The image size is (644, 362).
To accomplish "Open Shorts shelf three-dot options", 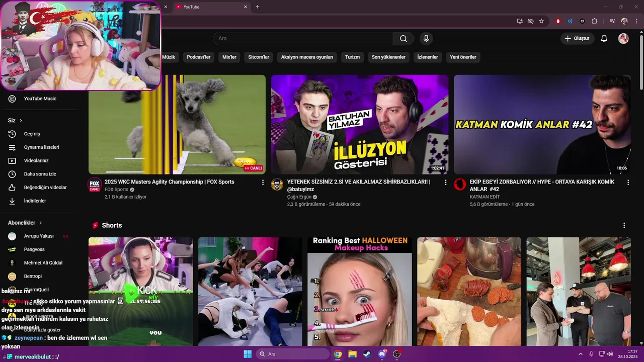I will coord(624,225).
